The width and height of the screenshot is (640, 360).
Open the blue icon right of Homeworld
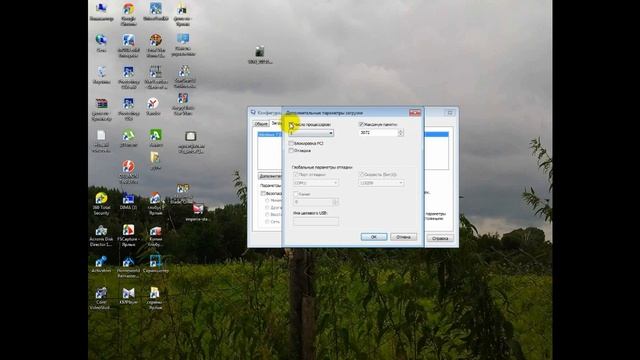pyautogui.click(x=156, y=264)
